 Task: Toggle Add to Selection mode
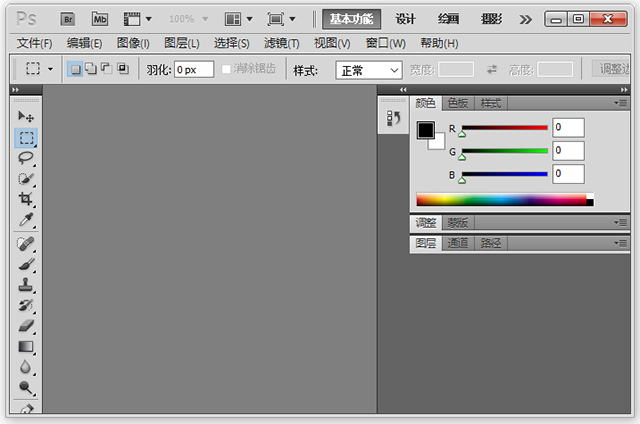tap(90, 69)
